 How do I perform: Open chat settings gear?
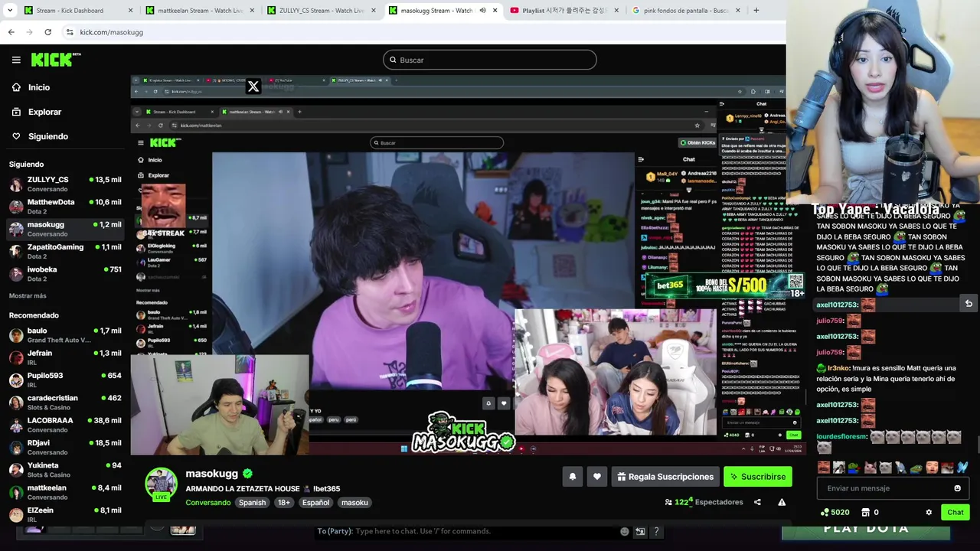(929, 513)
